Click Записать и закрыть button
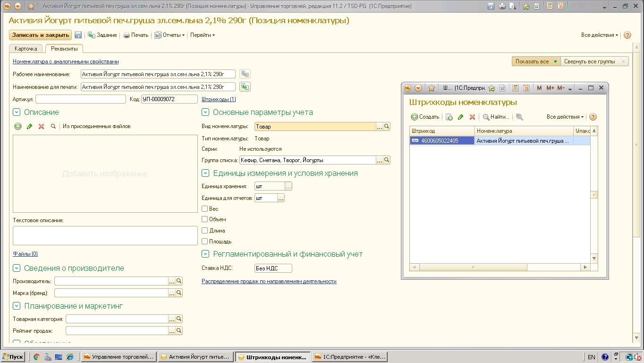 tap(40, 35)
